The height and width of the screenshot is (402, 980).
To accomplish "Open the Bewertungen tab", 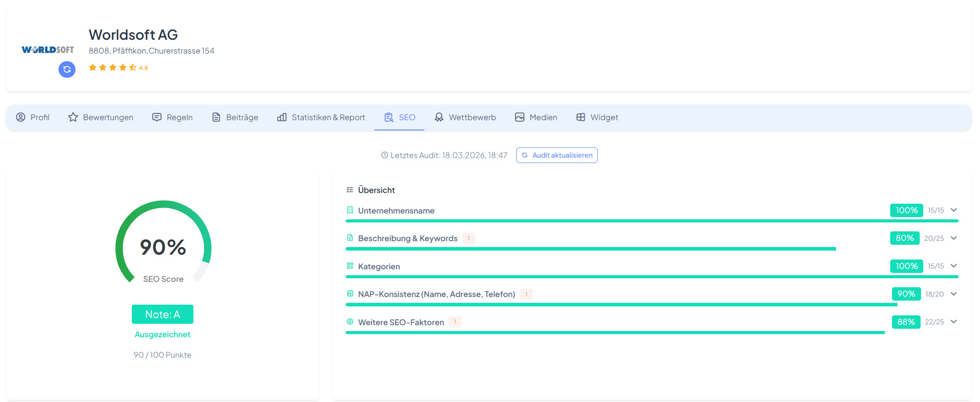I will (x=108, y=117).
